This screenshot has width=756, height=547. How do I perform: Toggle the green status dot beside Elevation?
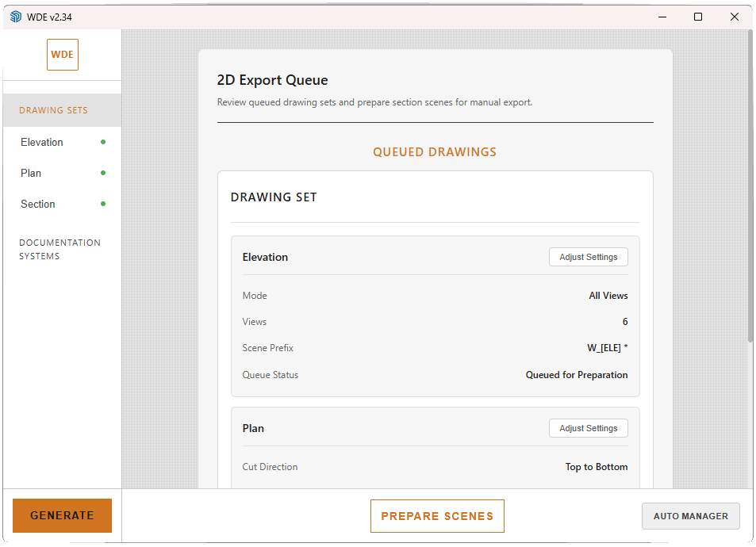click(x=103, y=142)
